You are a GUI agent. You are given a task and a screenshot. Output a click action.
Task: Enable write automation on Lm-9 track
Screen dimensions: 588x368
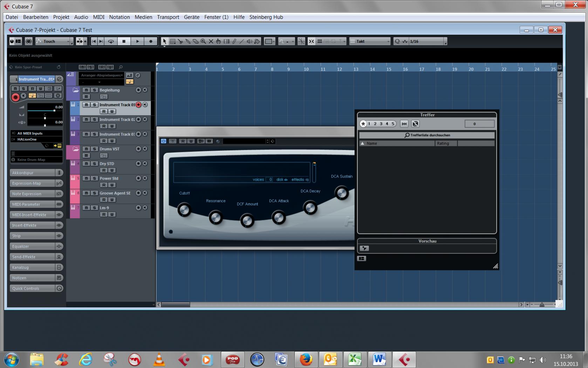click(x=112, y=214)
